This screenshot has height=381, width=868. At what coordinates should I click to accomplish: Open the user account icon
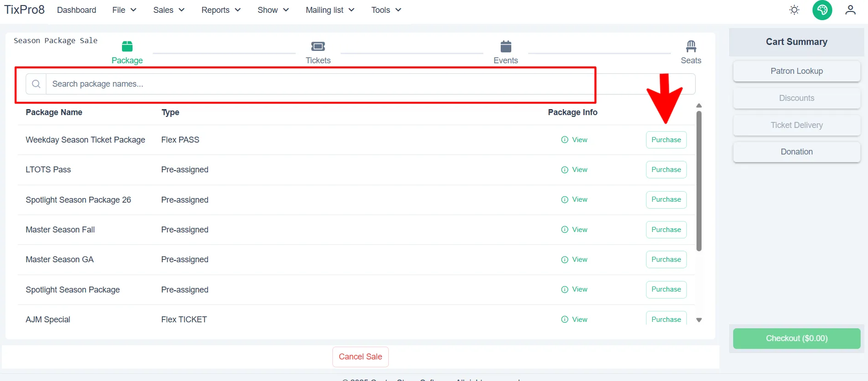[x=850, y=10]
